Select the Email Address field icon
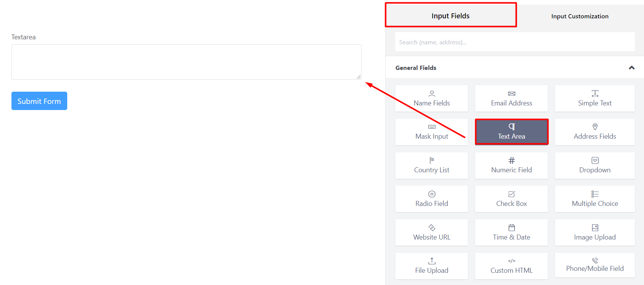Screen dimensions: 644x285 (511, 98)
